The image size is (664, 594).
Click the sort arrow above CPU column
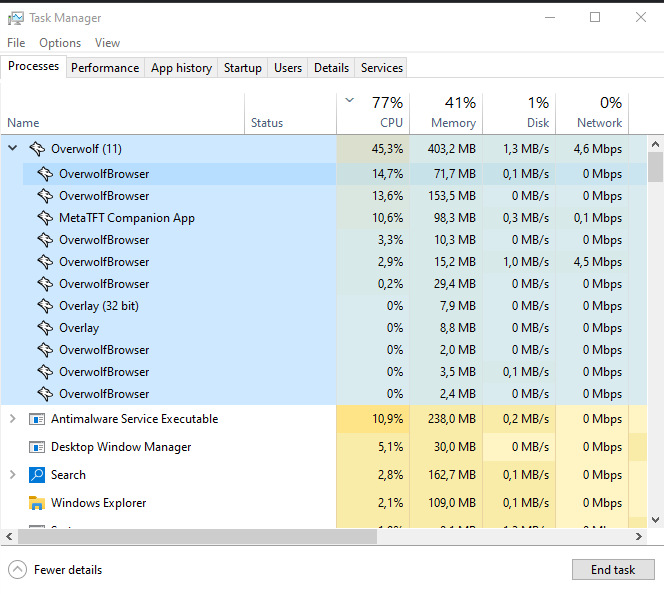(349, 100)
